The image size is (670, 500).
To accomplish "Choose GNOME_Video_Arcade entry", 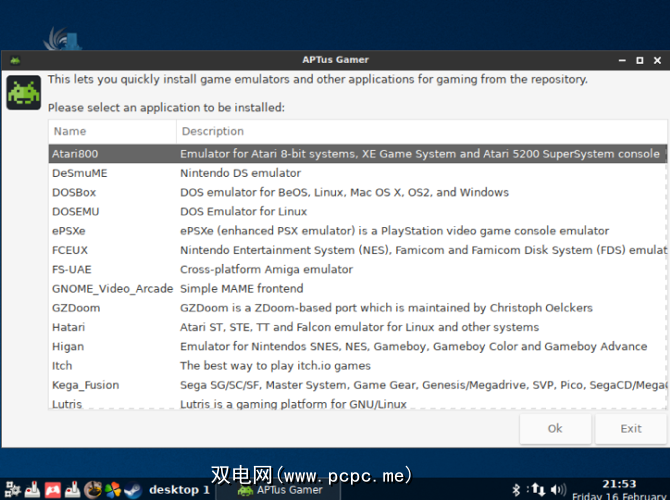I will [358, 288].
